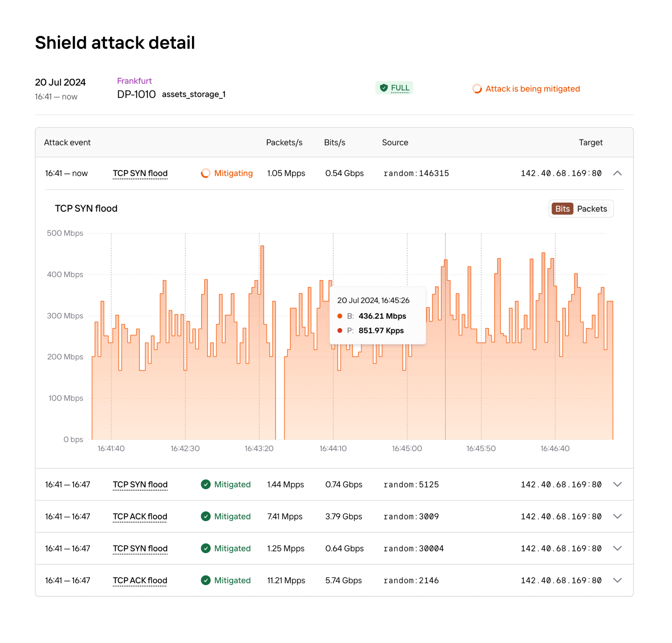Click the 16:45:00 time marker on the chart axis
Viewport: 672px width, 643px height.
point(407,448)
